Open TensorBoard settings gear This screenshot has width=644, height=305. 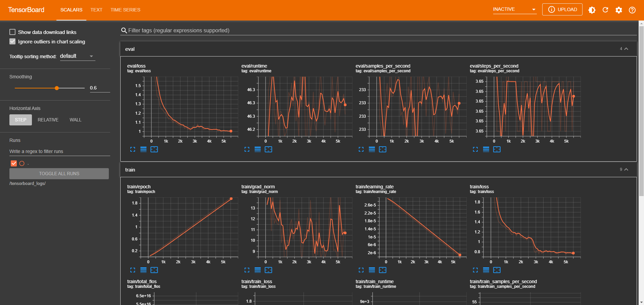619,10
